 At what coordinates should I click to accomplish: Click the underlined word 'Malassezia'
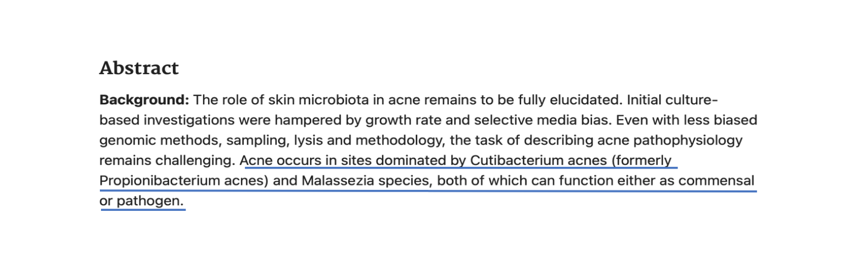337,181
